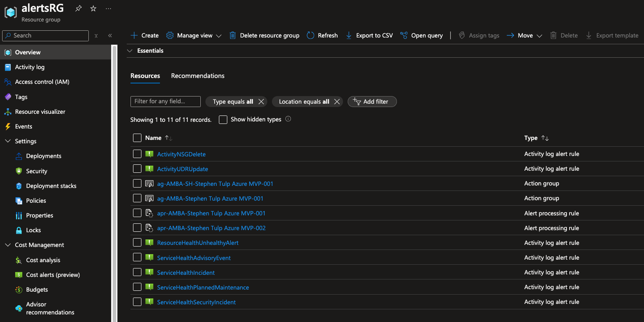The height and width of the screenshot is (322, 644).
Task: Switch to the Recommendations tab
Action: [x=198, y=76]
